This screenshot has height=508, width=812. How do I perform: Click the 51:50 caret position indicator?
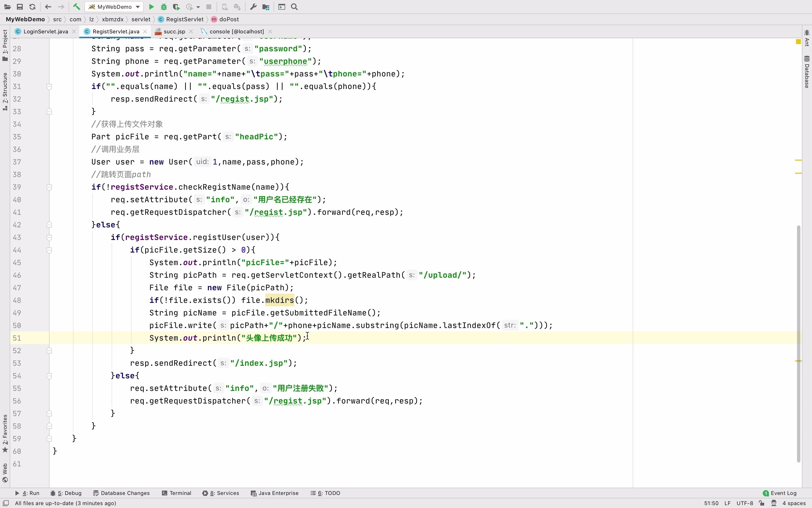click(711, 503)
